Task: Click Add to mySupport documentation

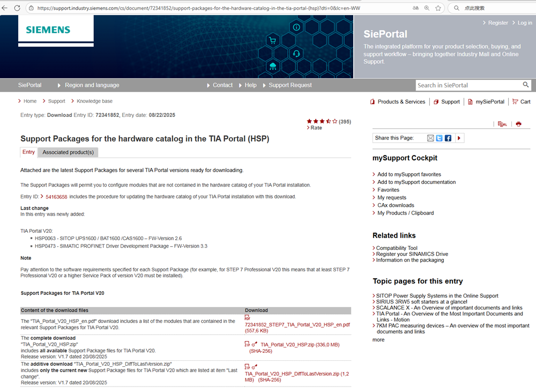Action: pos(416,182)
